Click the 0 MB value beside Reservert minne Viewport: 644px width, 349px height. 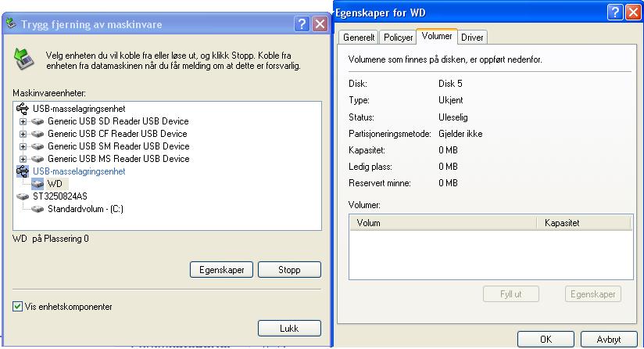coord(448,183)
